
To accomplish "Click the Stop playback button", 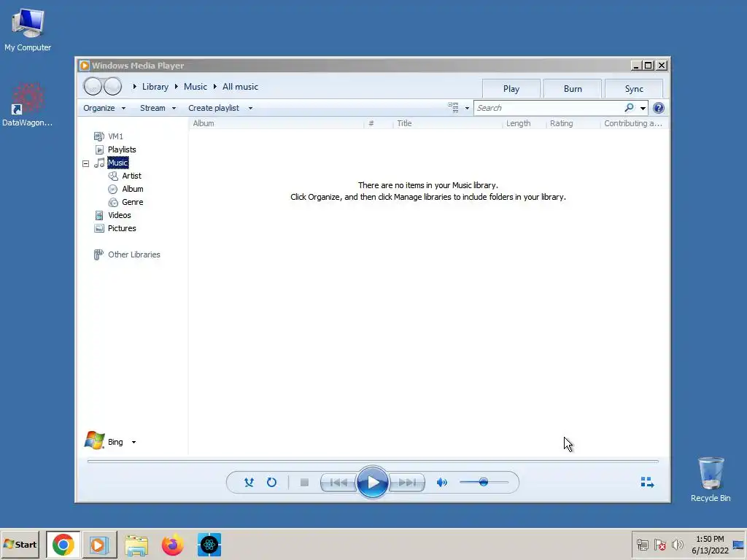I will coord(304,483).
